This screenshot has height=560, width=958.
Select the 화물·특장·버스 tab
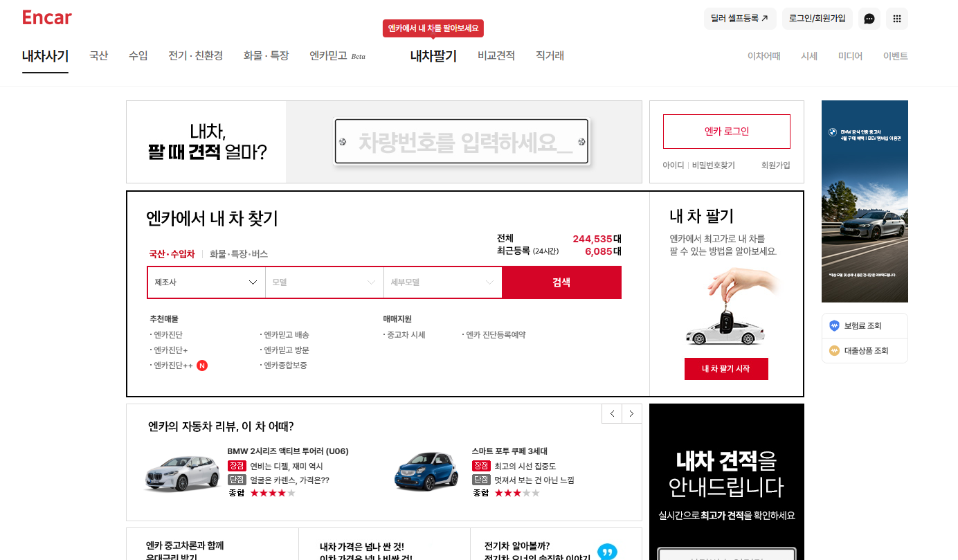[239, 254]
